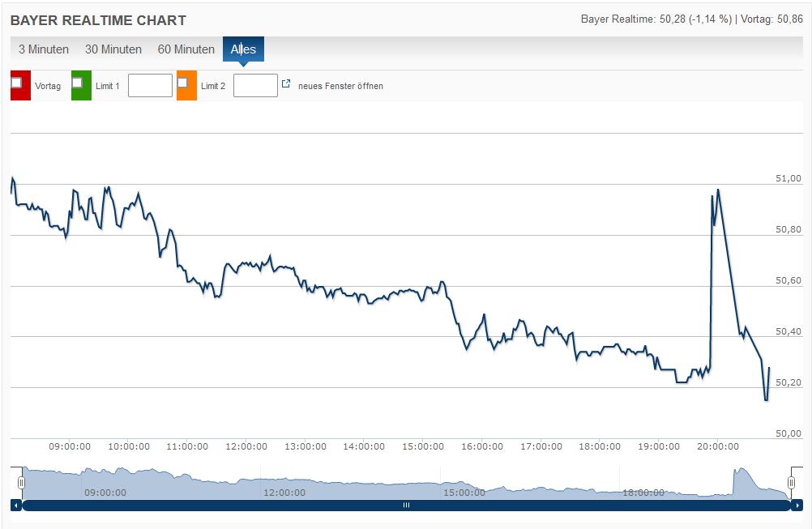Viewport: 812px width, 529px height.
Task: Click the scrollbar right arrow button
Action: tap(797, 506)
